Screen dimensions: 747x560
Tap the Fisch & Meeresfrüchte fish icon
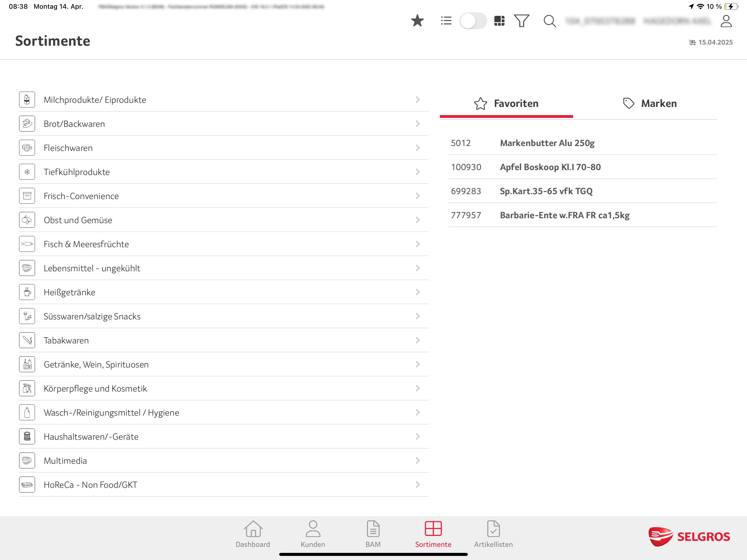pyautogui.click(x=27, y=244)
